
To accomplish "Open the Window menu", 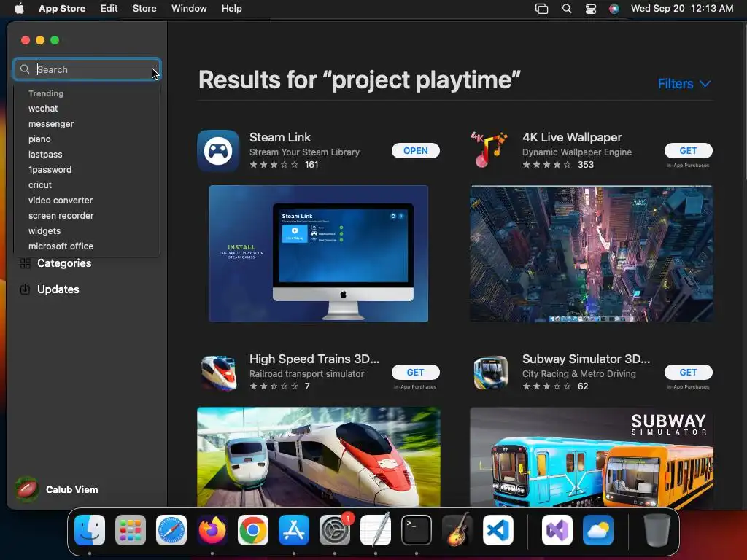I will point(189,9).
